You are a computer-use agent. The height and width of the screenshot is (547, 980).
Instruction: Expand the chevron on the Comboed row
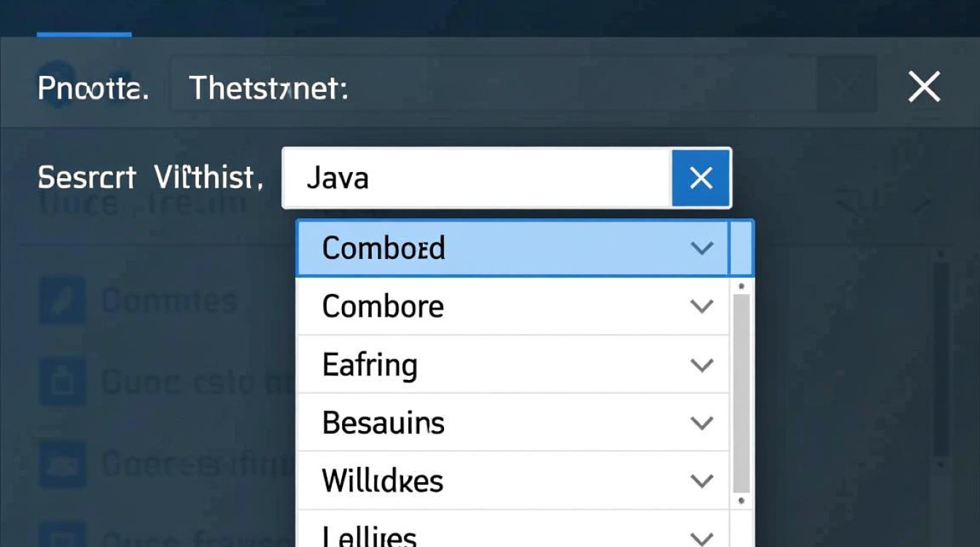tap(701, 249)
